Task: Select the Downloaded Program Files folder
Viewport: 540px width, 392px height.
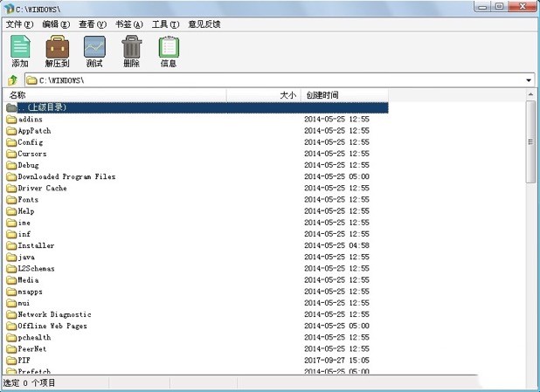Action: (x=66, y=176)
